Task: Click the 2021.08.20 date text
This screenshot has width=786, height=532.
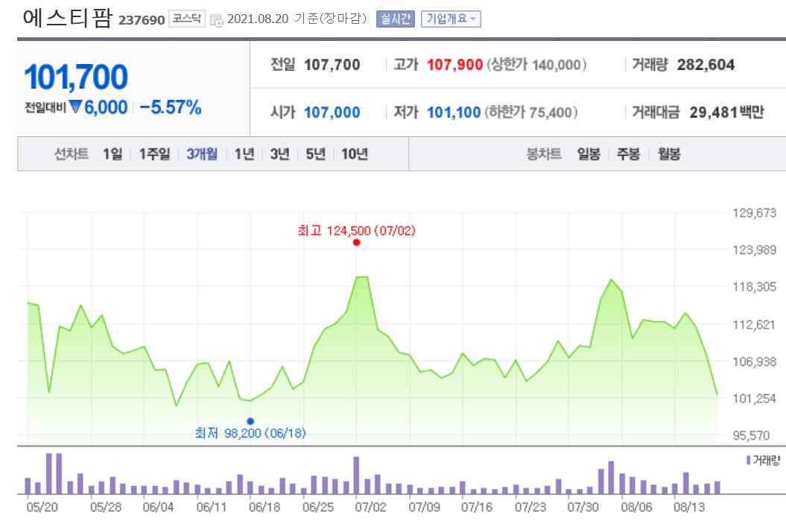Action: 258,19
